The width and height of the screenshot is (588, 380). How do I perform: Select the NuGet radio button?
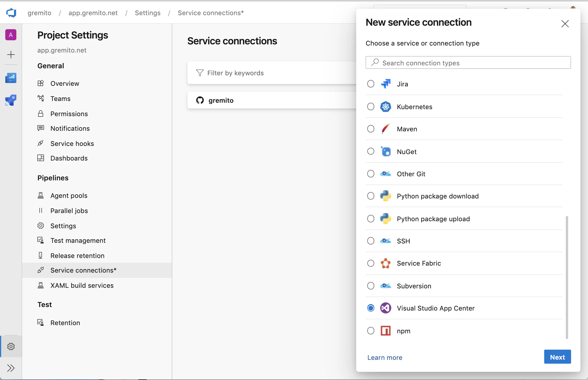point(371,151)
